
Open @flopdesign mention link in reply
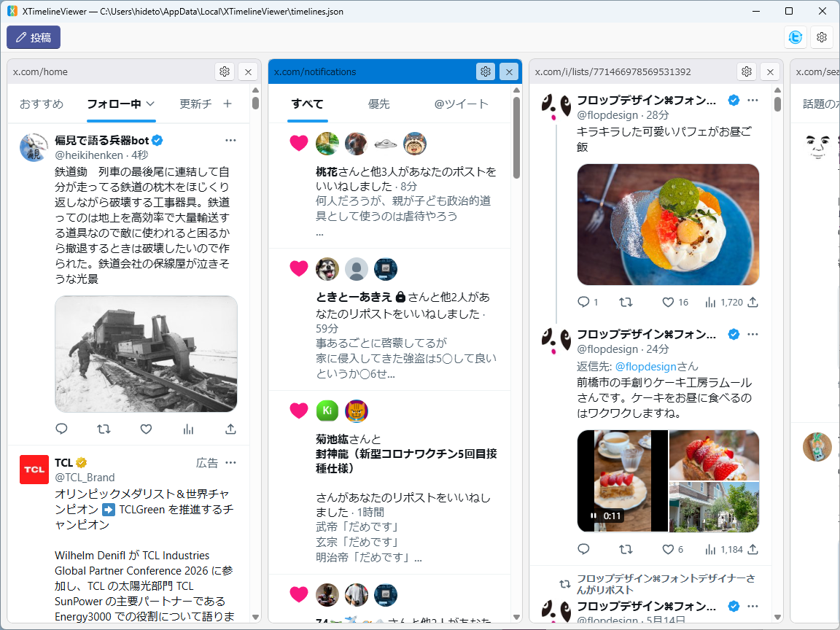click(x=645, y=367)
